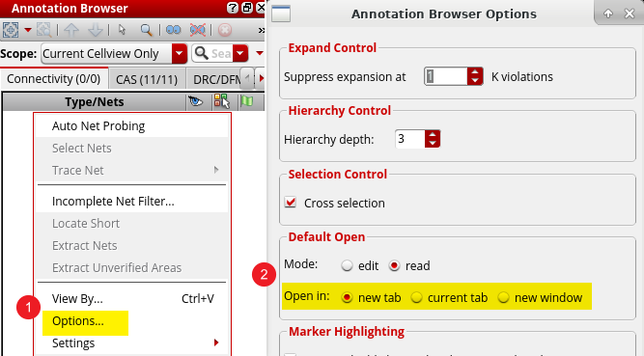Click the Type/Nets column header
The height and width of the screenshot is (356, 644).
click(x=94, y=102)
